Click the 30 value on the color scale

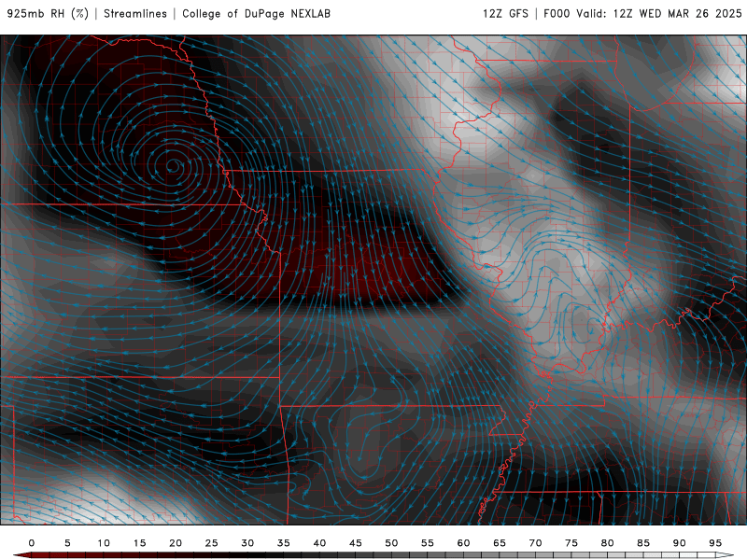click(x=247, y=543)
